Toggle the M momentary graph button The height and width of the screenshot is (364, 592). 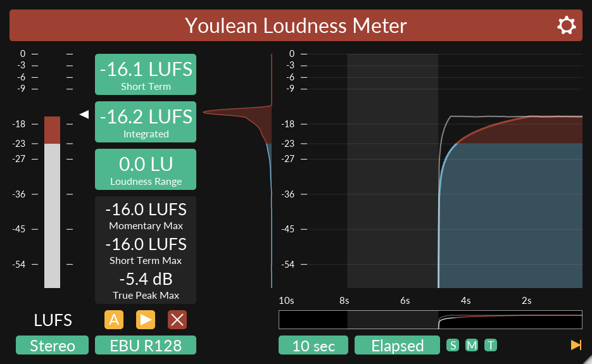point(472,345)
